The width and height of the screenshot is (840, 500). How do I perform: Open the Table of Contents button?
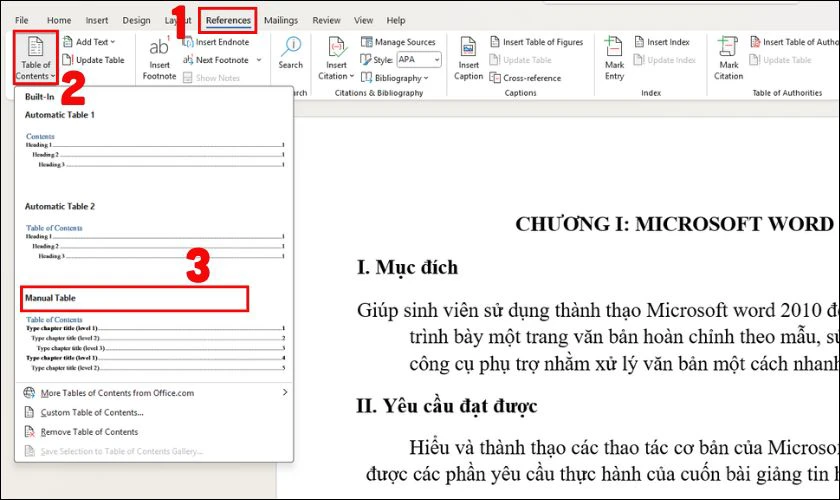tap(35, 58)
